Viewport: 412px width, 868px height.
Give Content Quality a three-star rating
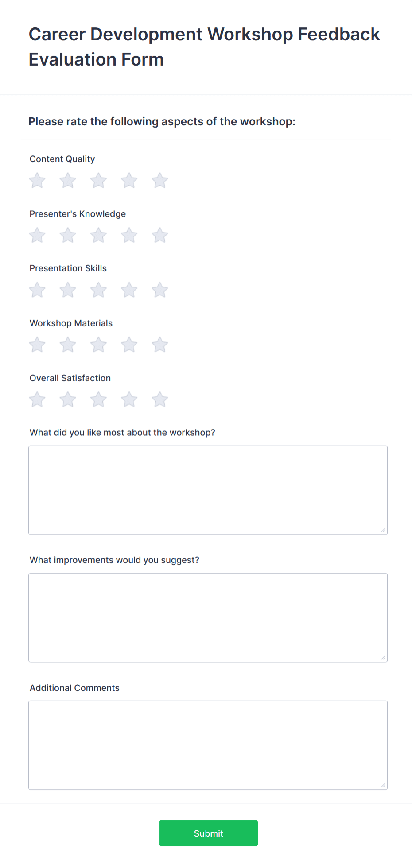[x=98, y=180]
